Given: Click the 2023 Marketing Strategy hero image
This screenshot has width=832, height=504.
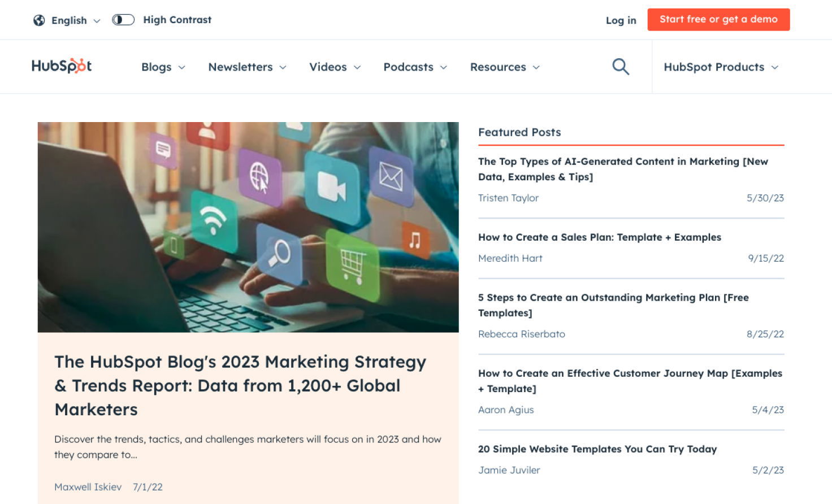Looking at the screenshot, I should pos(248,226).
